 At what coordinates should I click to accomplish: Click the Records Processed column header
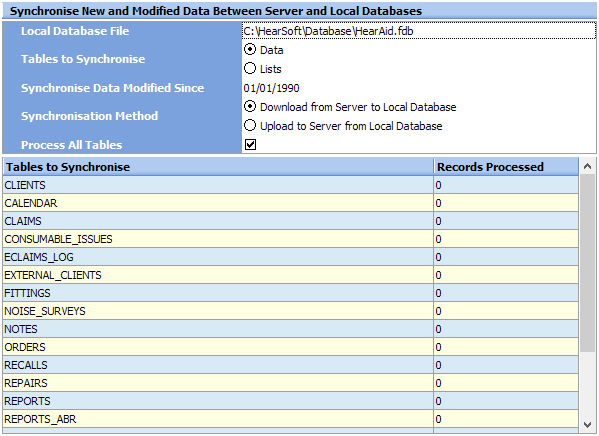coord(506,167)
